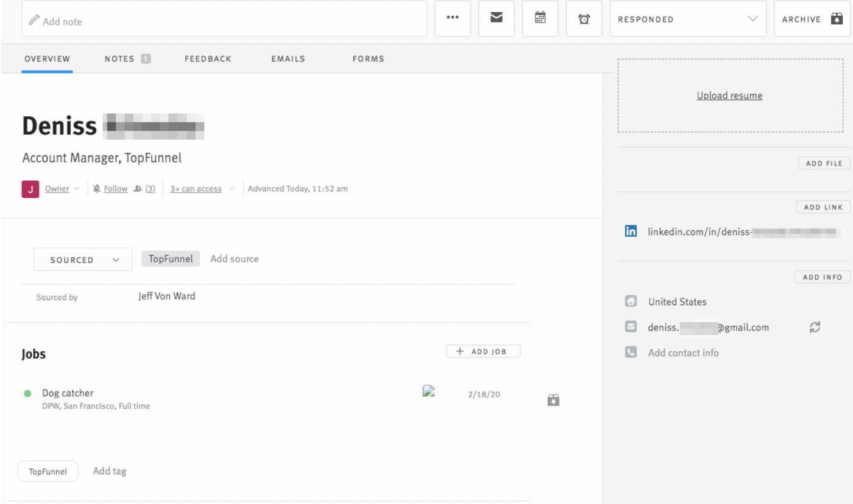
Task: Click the calendar scheduling icon
Action: coord(540,18)
